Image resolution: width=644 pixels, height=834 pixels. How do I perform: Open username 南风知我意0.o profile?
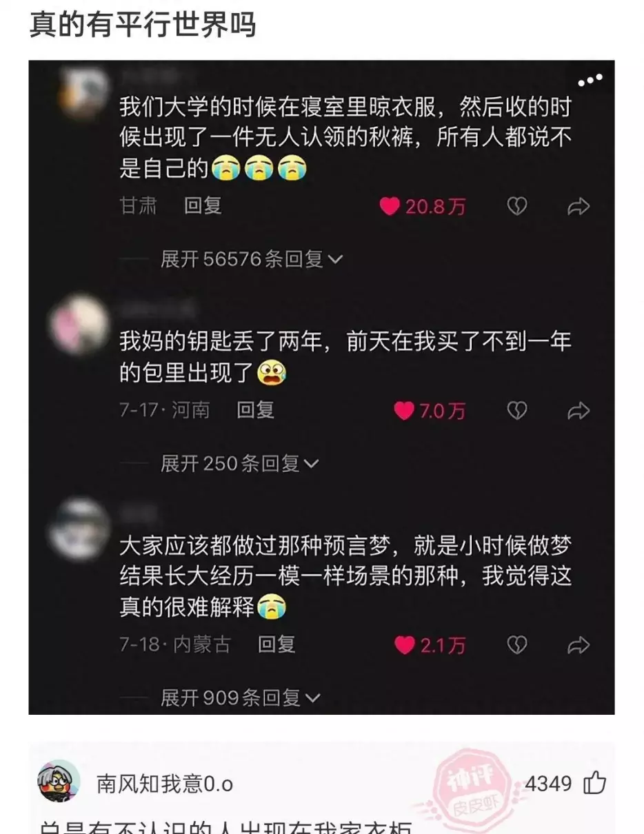click(x=165, y=784)
